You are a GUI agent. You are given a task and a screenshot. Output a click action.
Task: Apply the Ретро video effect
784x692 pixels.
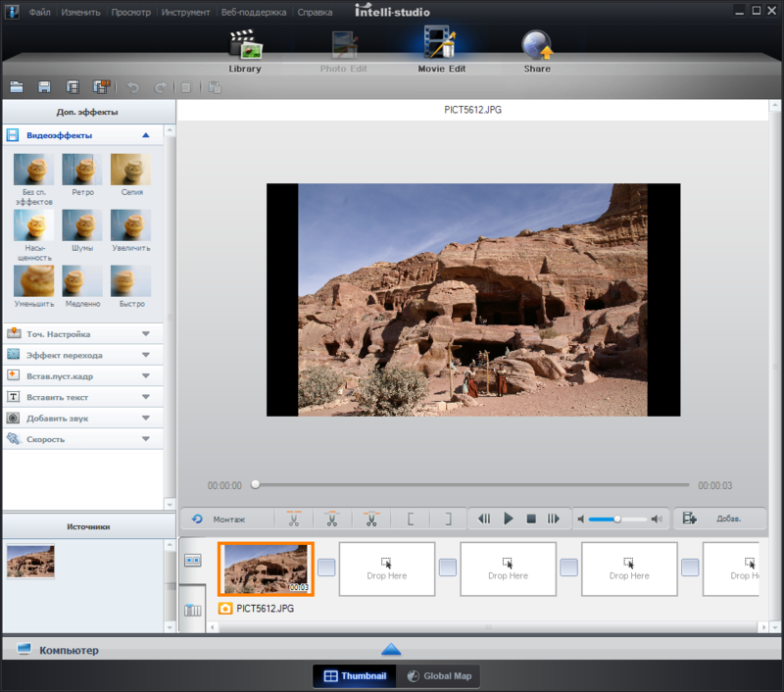[82, 171]
